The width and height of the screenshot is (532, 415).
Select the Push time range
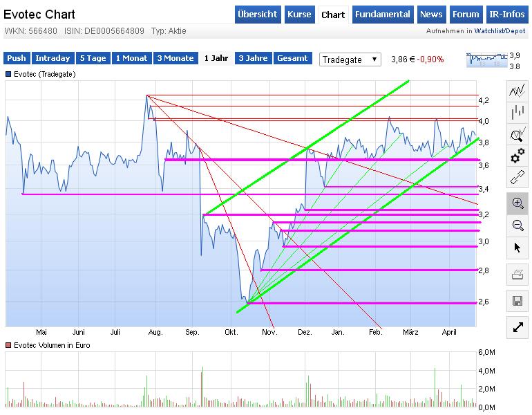(17, 58)
